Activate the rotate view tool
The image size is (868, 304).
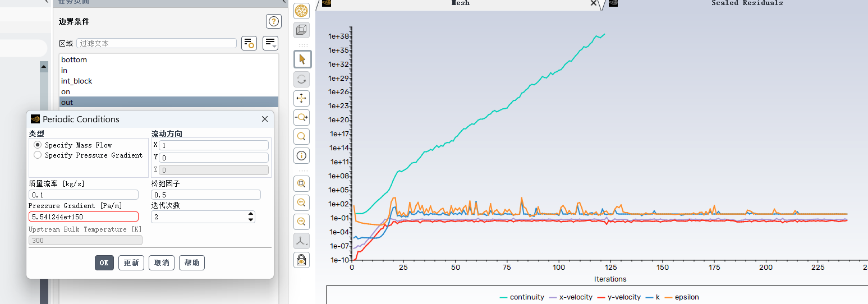pyautogui.click(x=302, y=79)
